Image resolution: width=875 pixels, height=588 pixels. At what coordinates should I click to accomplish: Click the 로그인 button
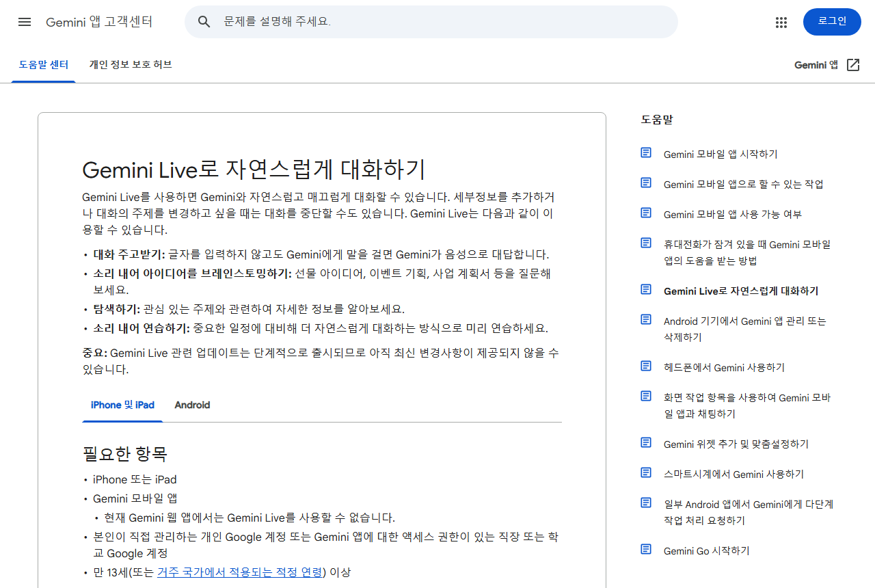pyautogui.click(x=832, y=22)
